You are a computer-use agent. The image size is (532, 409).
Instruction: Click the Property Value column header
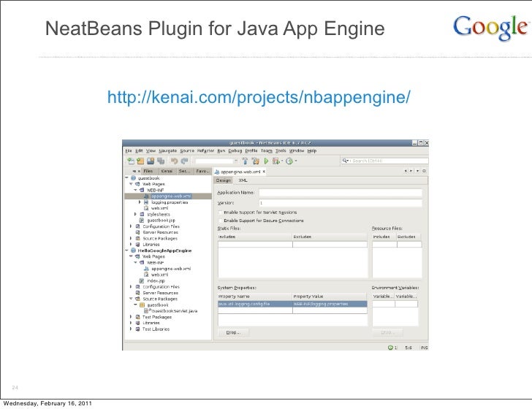[x=330, y=297]
